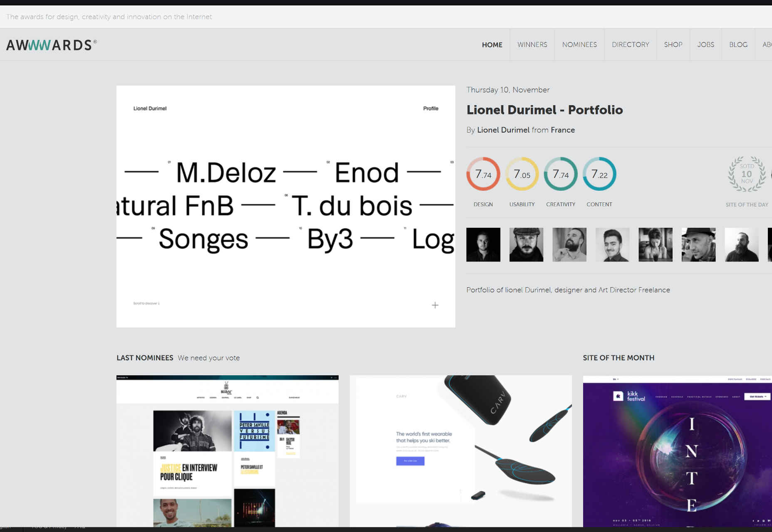
Task: Click the Thursday 10, November date text
Action: [508, 90]
